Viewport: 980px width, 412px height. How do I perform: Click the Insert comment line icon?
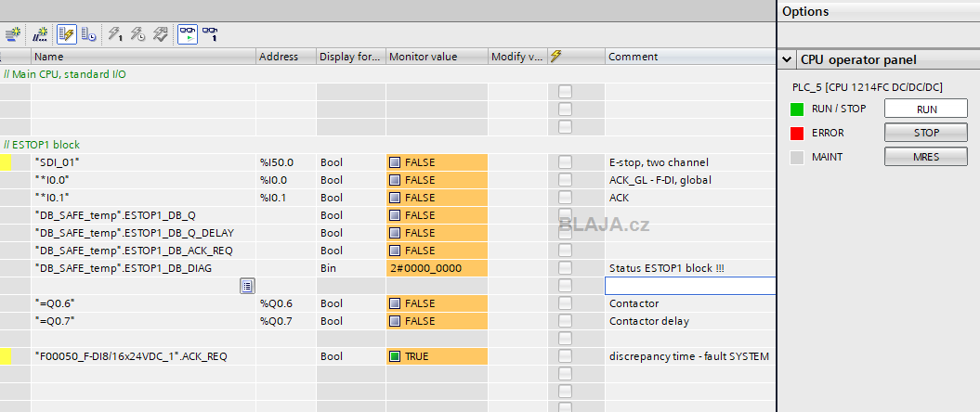coord(40,34)
